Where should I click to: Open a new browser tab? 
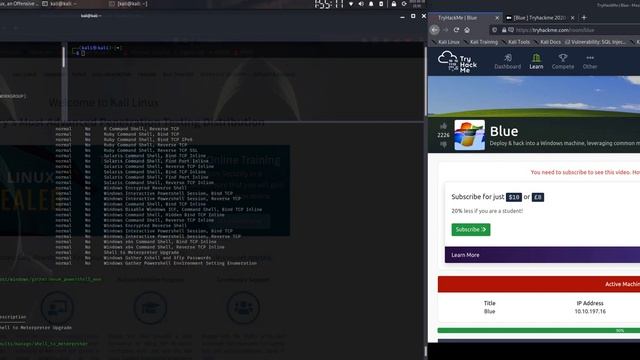(584, 18)
